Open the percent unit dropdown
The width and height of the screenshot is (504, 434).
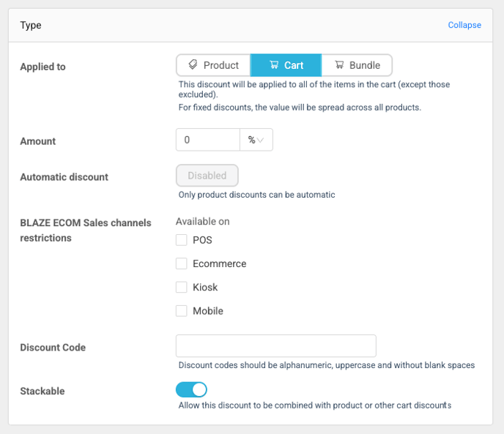coord(256,140)
